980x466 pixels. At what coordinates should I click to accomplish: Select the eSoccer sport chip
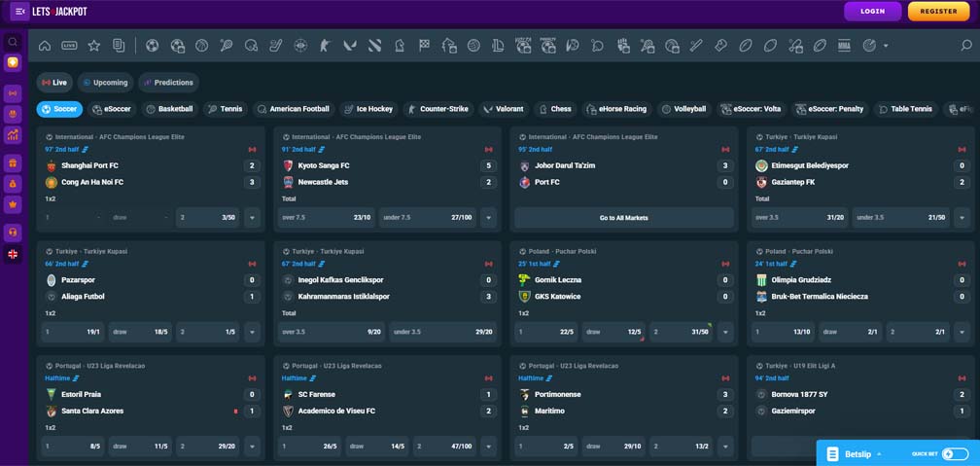pyautogui.click(x=113, y=109)
